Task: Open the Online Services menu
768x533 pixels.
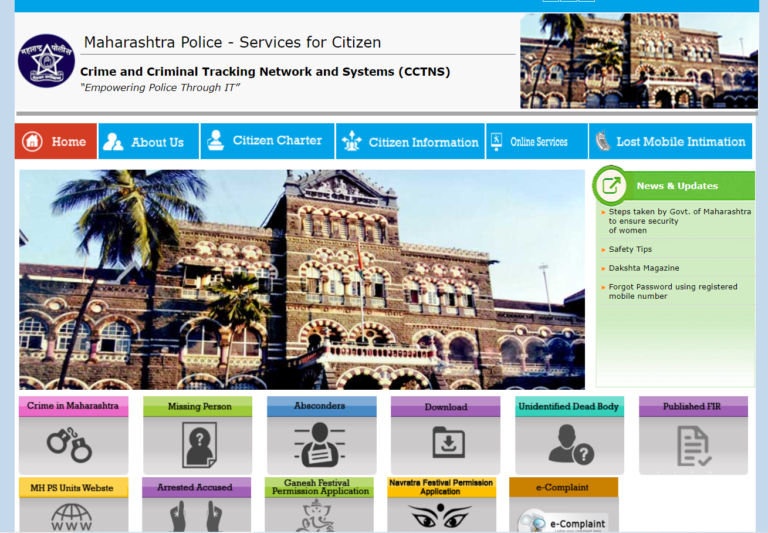Action: click(536, 141)
